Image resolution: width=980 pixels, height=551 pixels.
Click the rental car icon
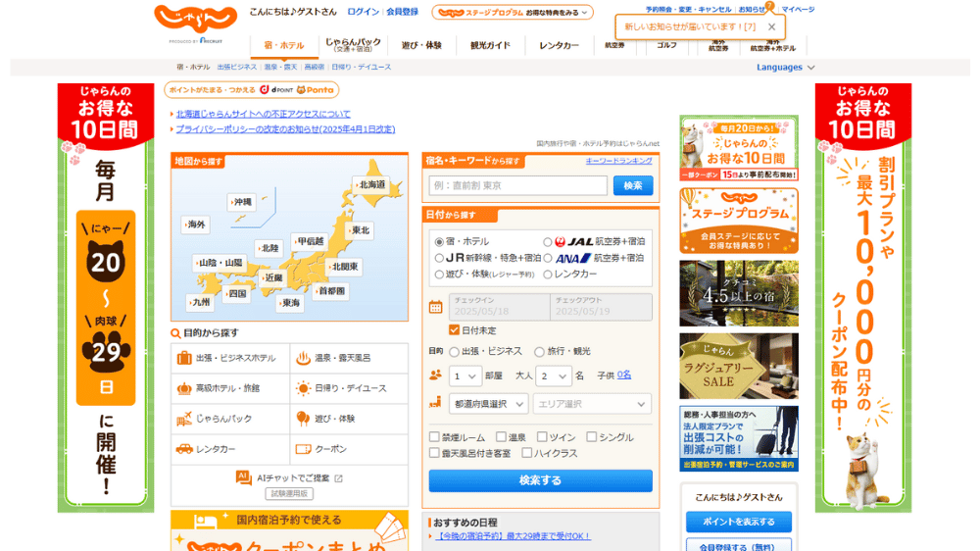[x=184, y=449]
